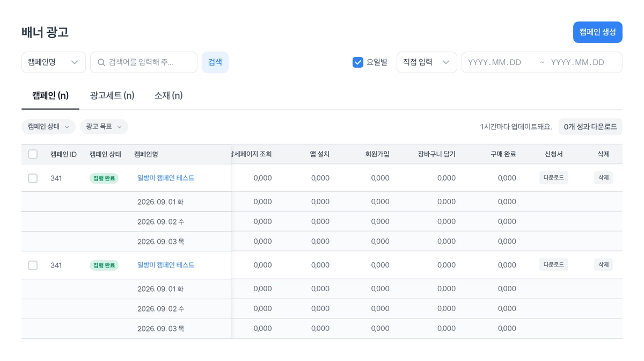This screenshot has width=644, height=361.
Task: Click the 캠페인명 column header in table
Action: pos(146,154)
